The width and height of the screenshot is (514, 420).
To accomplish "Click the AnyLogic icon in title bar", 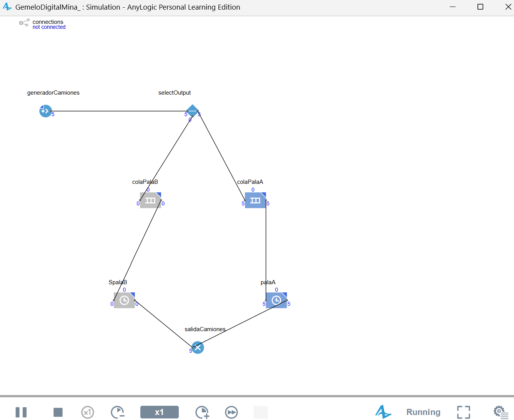I will click(7, 7).
